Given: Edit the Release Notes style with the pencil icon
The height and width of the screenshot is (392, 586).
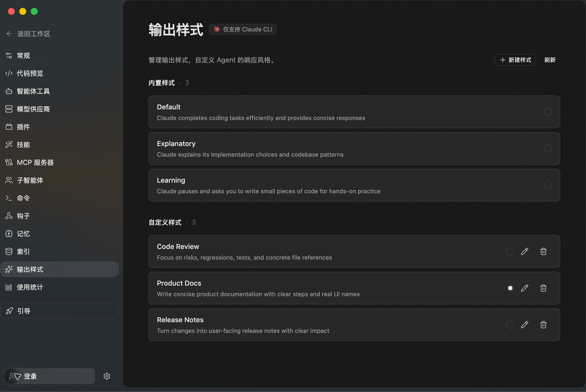Looking at the screenshot, I should [x=525, y=325].
